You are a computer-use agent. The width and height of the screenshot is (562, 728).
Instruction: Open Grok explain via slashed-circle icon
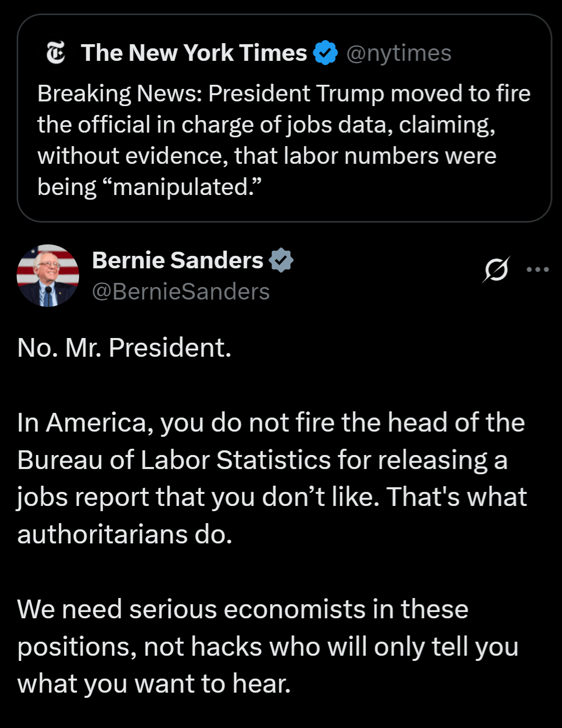[495, 269]
